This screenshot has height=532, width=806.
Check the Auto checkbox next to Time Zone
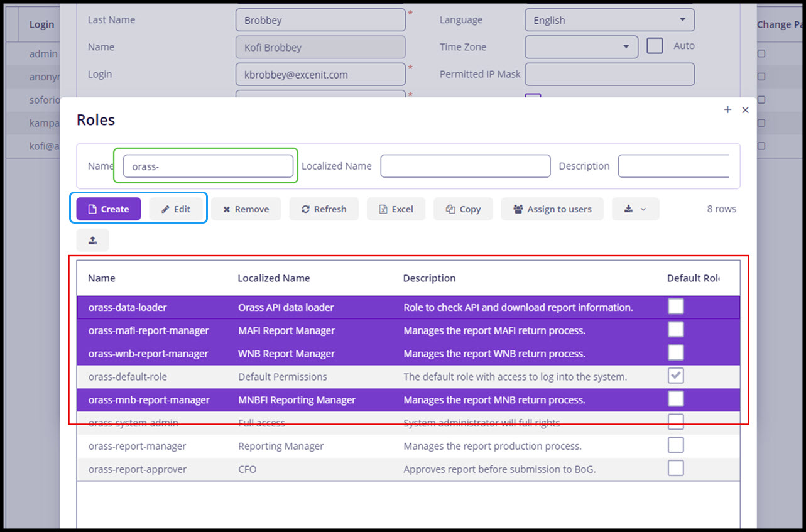point(655,45)
